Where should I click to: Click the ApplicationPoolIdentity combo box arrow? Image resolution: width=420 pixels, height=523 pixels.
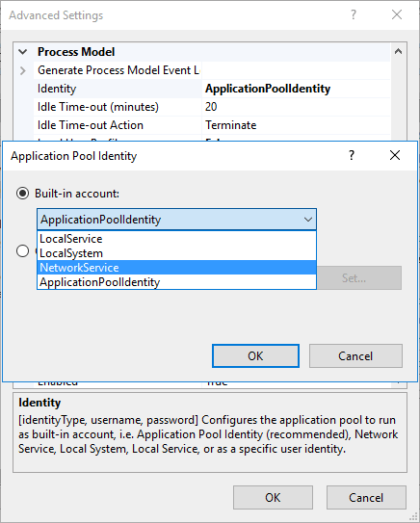point(307,220)
